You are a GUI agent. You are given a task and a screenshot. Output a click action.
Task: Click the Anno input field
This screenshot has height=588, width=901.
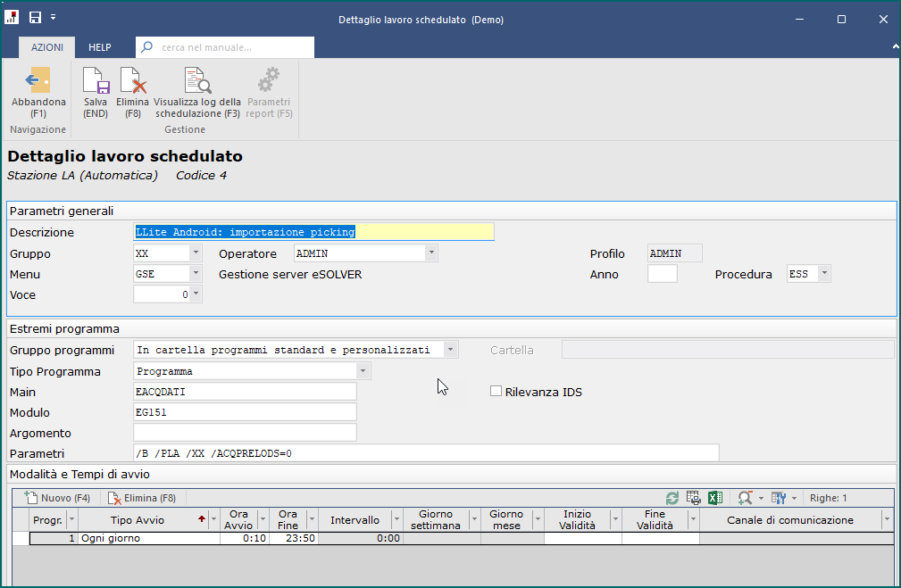pyautogui.click(x=662, y=274)
